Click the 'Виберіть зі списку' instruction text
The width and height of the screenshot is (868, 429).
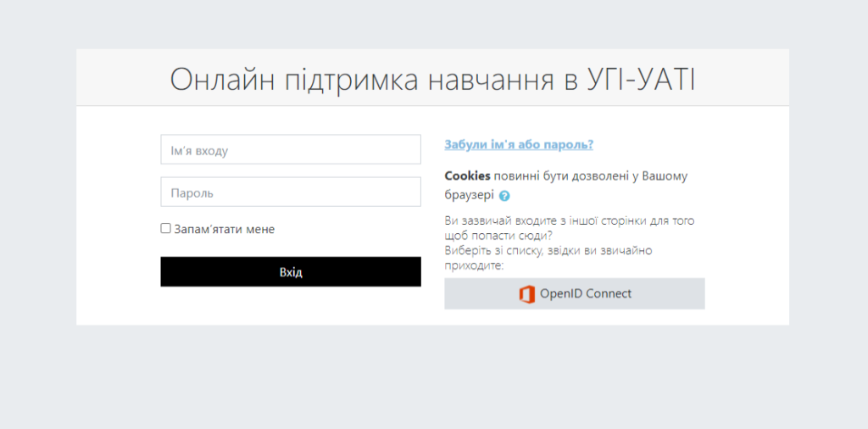tap(548, 251)
